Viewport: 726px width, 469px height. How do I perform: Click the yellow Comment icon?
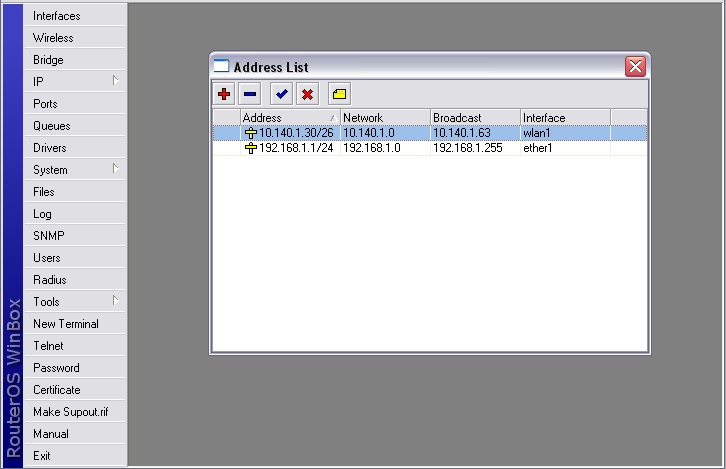click(339, 94)
